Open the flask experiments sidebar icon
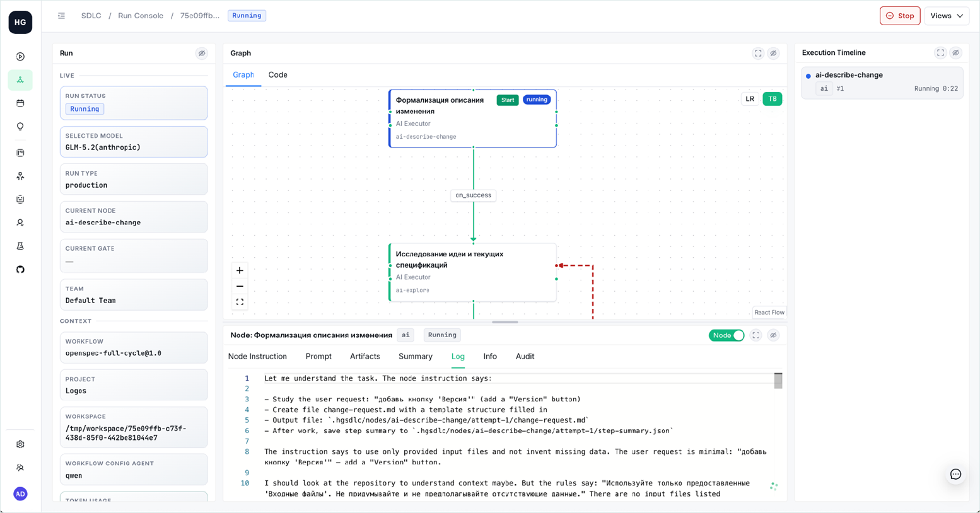This screenshot has height=513, width=980. (20, 246)
